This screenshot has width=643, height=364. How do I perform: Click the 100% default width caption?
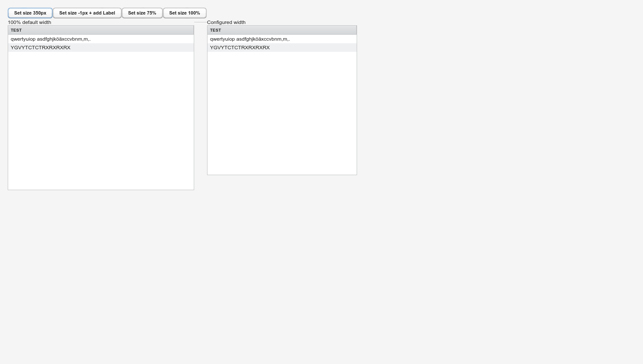(29, 22)
